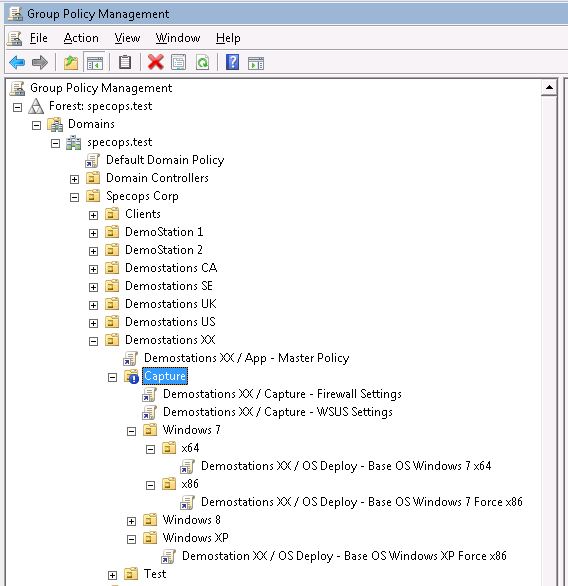Expand the Windows 8 folder node
Viewport: 568px width, 586px height.
pyautogui.click(x=131, y=521)
